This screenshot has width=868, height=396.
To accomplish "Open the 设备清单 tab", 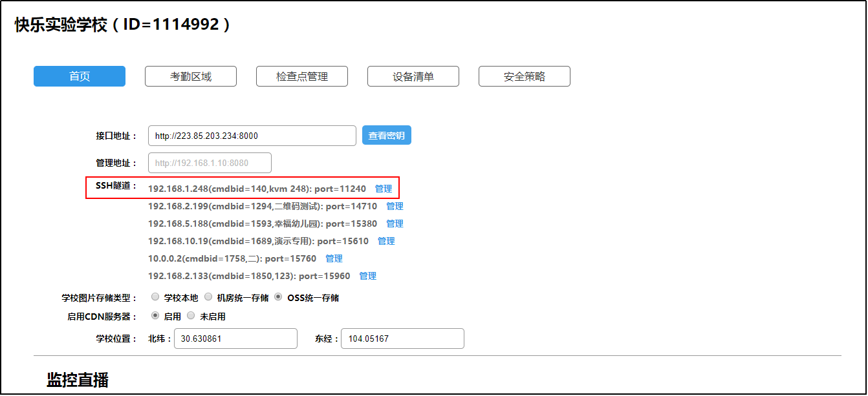I will [413, 76].
